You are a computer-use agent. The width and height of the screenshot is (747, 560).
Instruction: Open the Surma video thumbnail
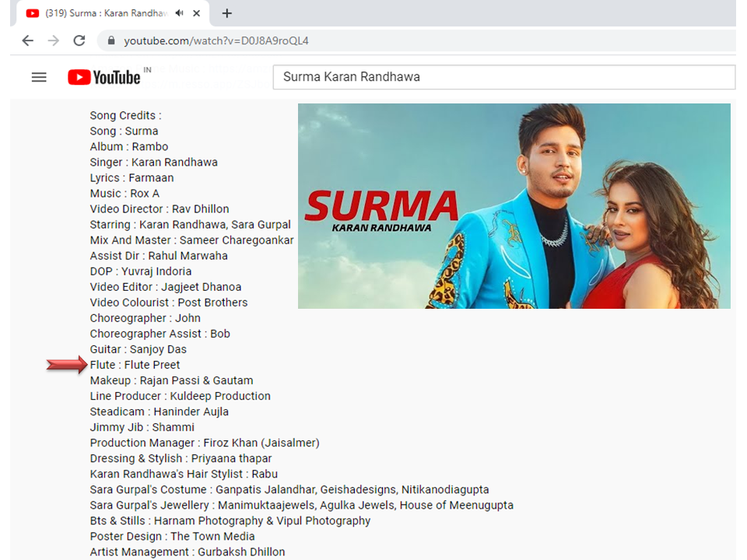514,206
